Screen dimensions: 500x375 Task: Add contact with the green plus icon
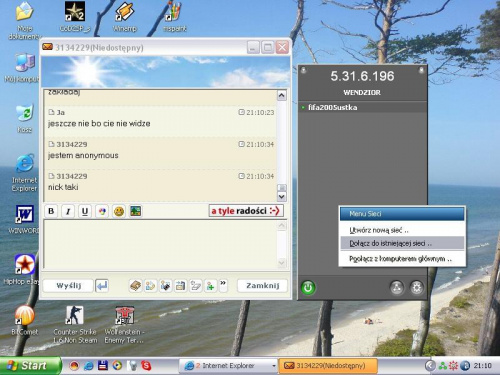tap(211, 286)
